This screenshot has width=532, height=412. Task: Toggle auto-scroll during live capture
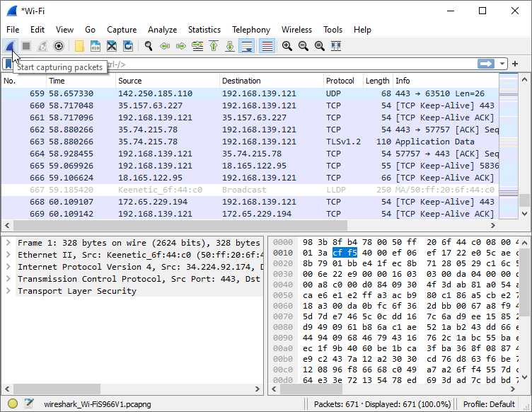click(247, 46)
